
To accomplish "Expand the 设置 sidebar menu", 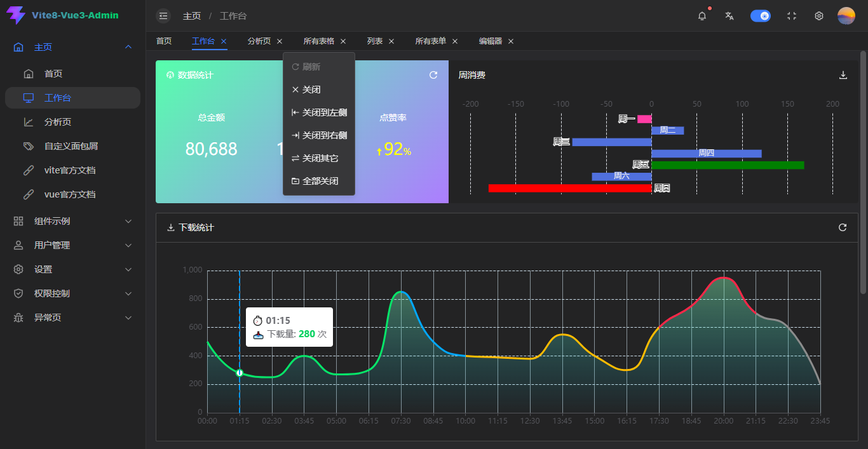I will [x=72, y=269].
